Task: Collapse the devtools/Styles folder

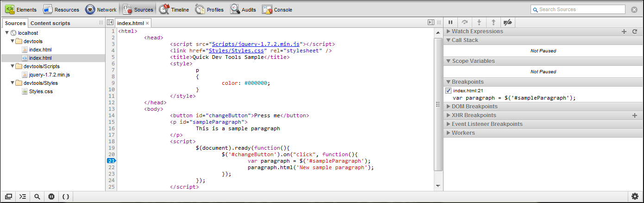Action: (13, 83)
